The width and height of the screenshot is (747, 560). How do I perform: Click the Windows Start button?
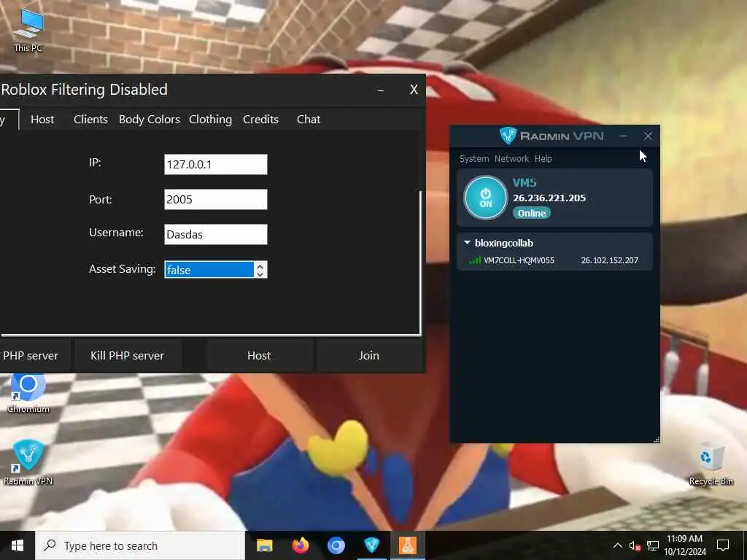[x=18, y=545]
